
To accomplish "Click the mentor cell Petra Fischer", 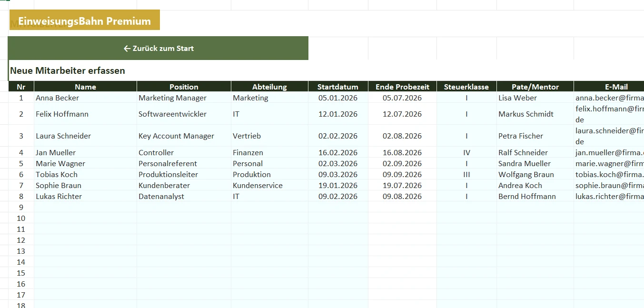I will point(535,136).
